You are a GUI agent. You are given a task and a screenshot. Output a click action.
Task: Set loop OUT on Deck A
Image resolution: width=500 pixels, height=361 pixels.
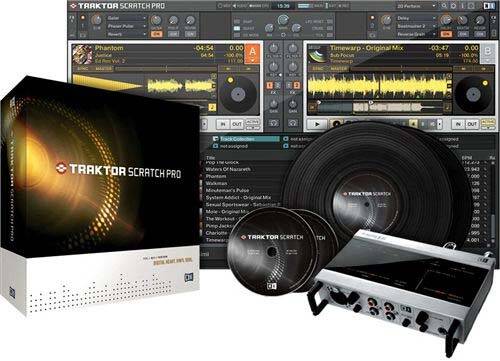coord(237,124)
